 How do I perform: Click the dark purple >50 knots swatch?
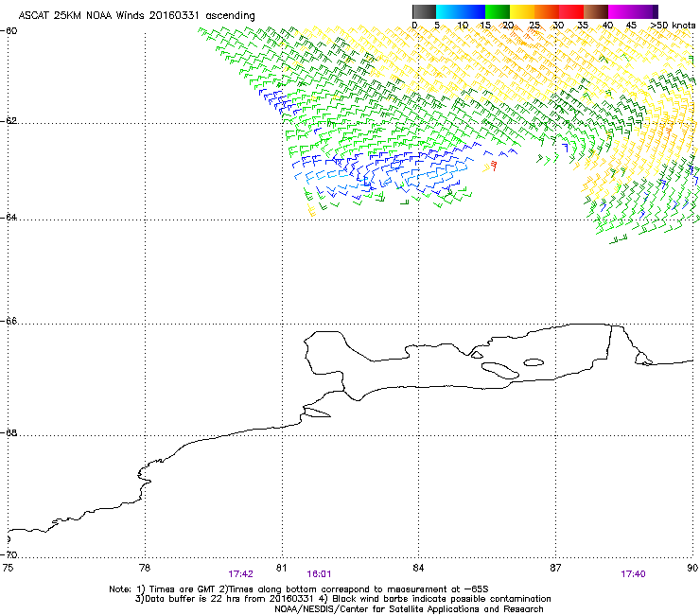tap(656, 11)
